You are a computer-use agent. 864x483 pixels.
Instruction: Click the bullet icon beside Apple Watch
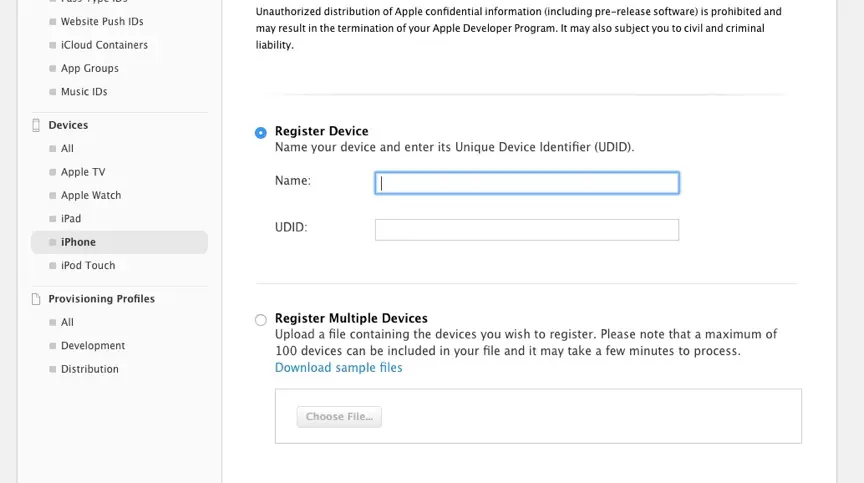coord(52,196)
